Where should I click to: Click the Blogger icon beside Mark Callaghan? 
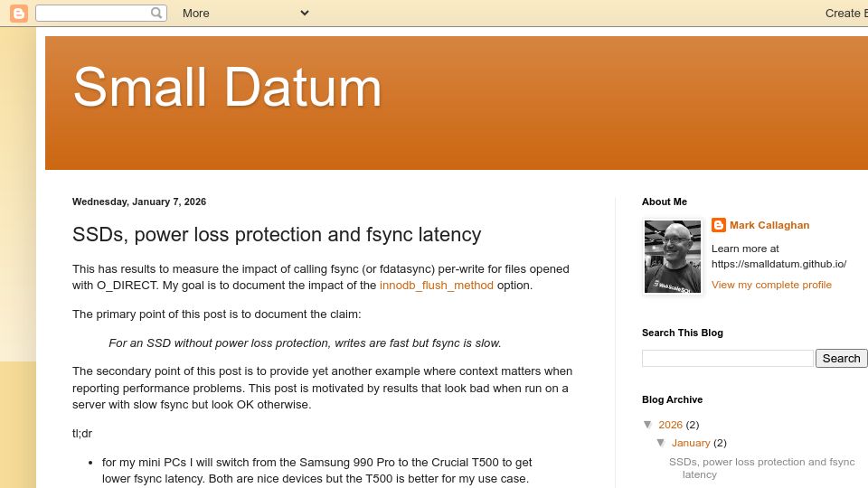coord(719,225)
